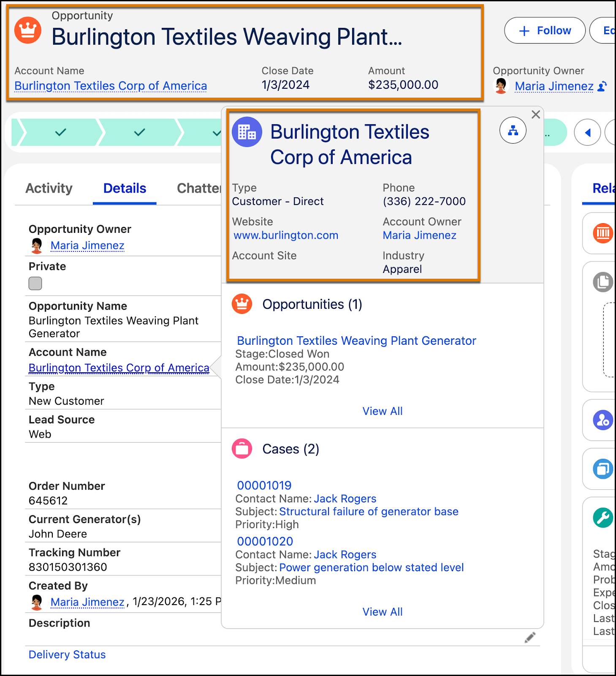Screen dimensions: 616x676
Task: Select the Details tab
Action: point(125,188)
